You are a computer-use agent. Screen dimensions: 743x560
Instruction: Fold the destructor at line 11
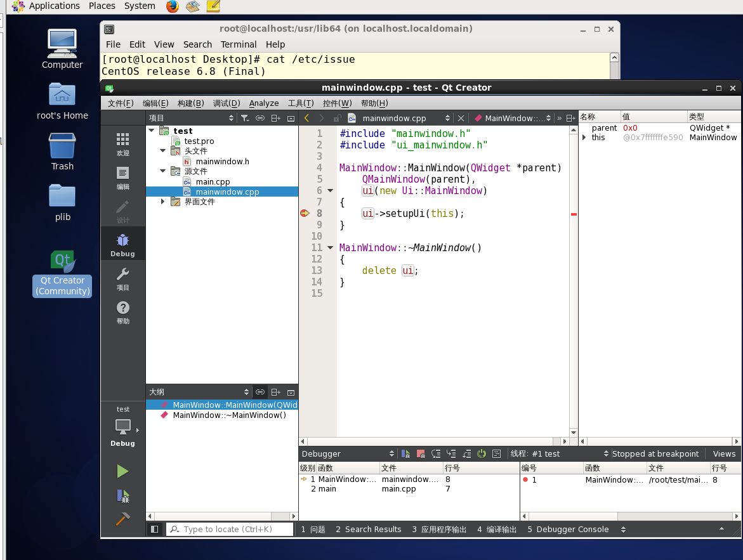click(x=331, y=247)
